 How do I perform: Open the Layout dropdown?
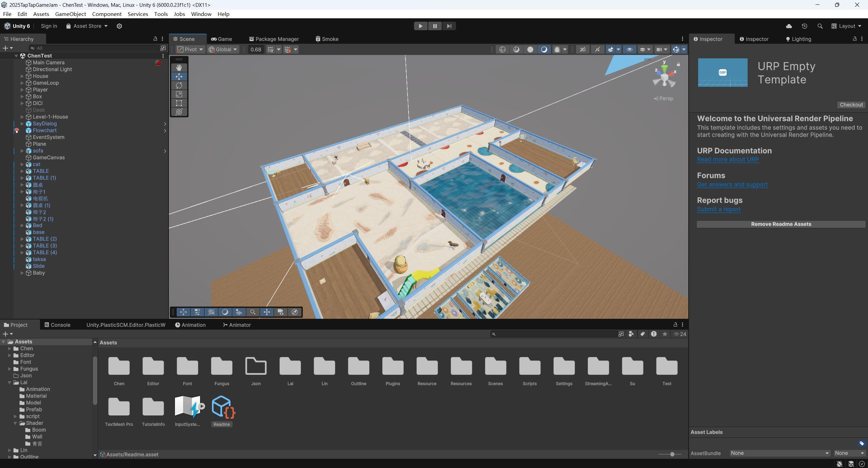[x=846, y=26]
